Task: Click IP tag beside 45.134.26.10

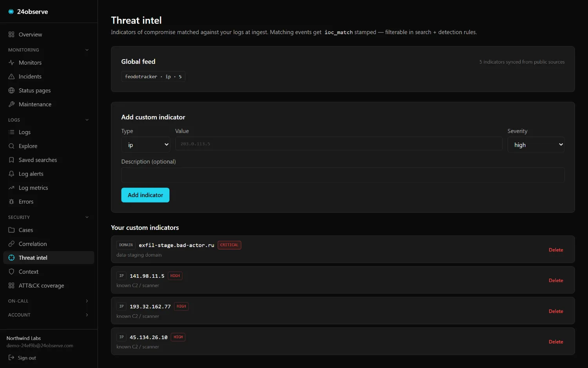Action: (122, 337)
